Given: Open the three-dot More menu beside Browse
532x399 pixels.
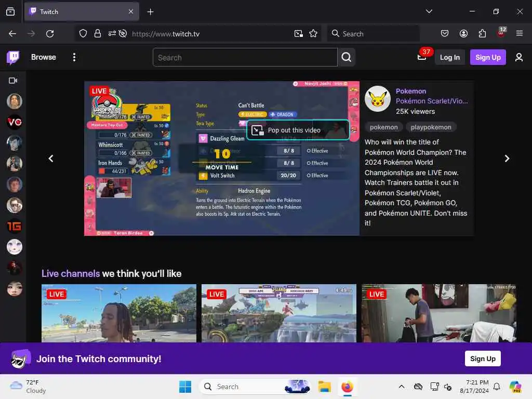Looking at the screenshot, I should [74, 57].
